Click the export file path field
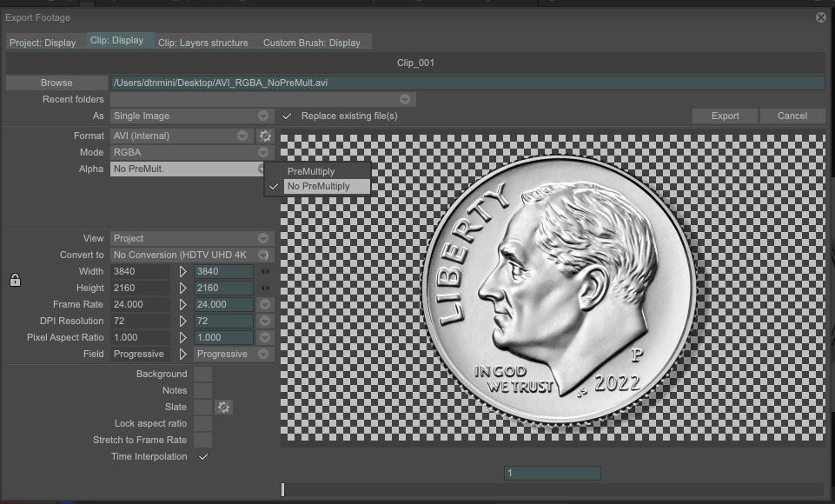The width and height of the screenshot is (835, 504). (467, 83)
